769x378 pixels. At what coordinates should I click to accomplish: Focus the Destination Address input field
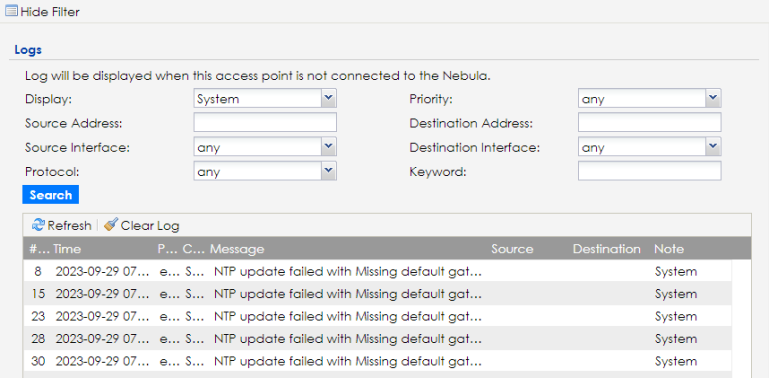[x=649, y=123]
